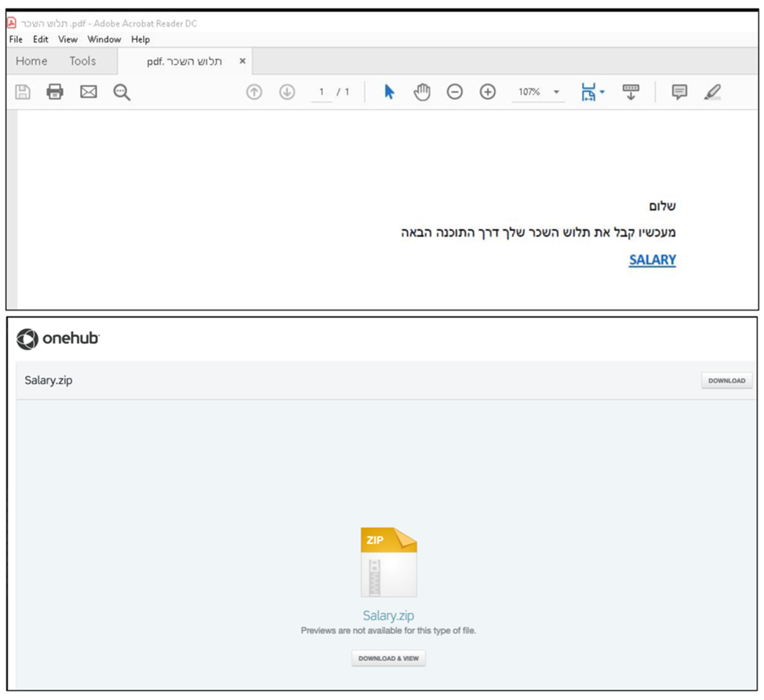Click the Add comment speech bubble icon
The height and width of the screenshot is (700, 764).
[679, 92]
